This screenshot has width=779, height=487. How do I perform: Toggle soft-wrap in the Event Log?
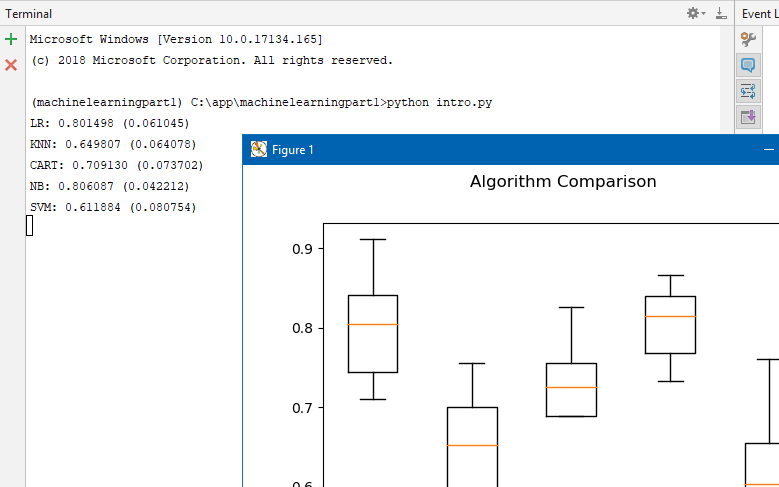[748, 92]
